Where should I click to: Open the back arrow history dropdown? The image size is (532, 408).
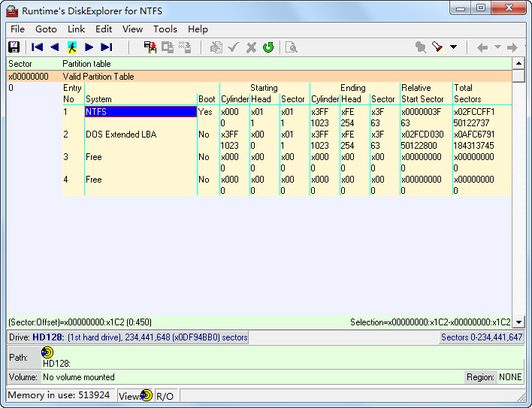497,47
